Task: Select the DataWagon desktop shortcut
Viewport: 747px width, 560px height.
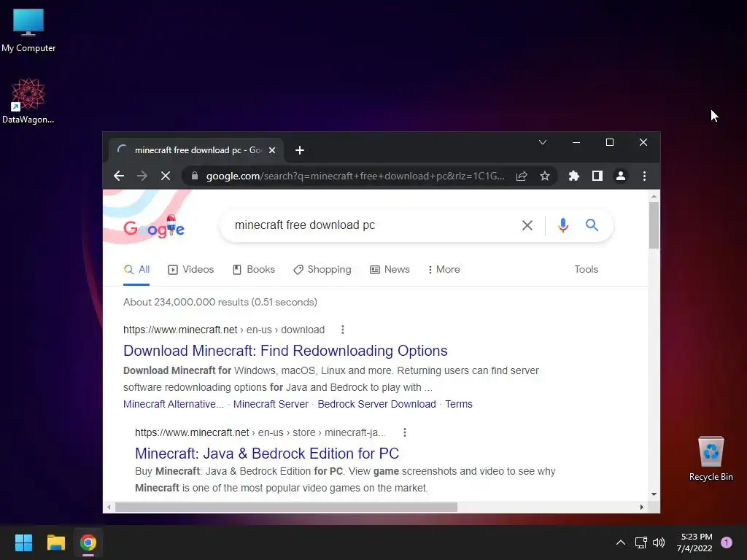Action: [x=28, y=101]
